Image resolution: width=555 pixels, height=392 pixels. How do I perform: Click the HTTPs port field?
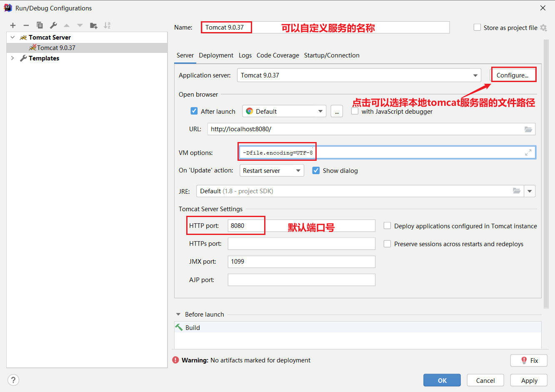[302, 244]
